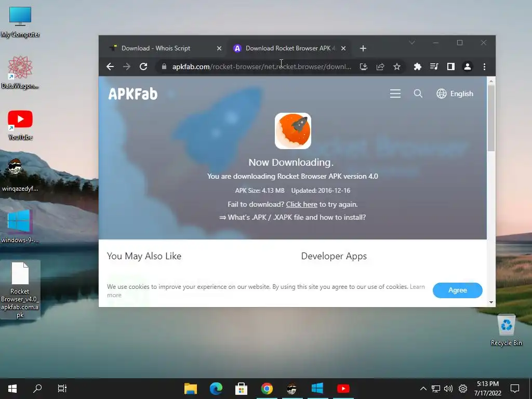
Task: Show hidden system tray icons
Action: click(x=423, y=389)
